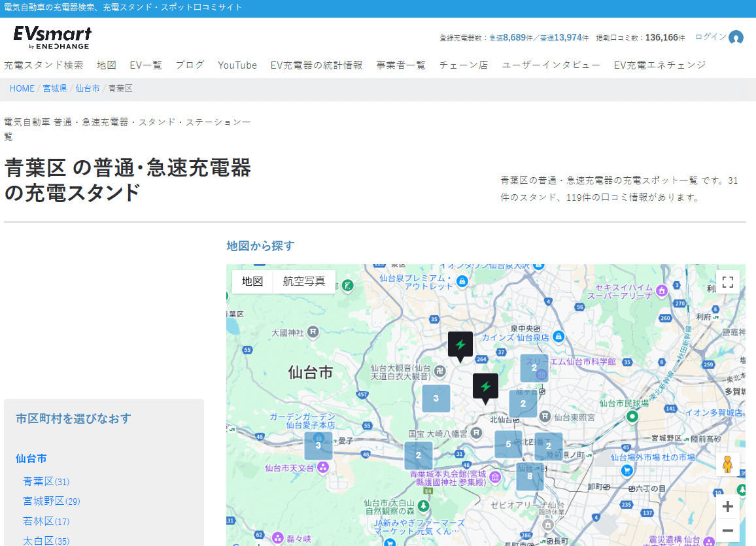The width and height of the screenshot is (756, 546).
Task: Click the ログイン link
Action: coord(710,37)
